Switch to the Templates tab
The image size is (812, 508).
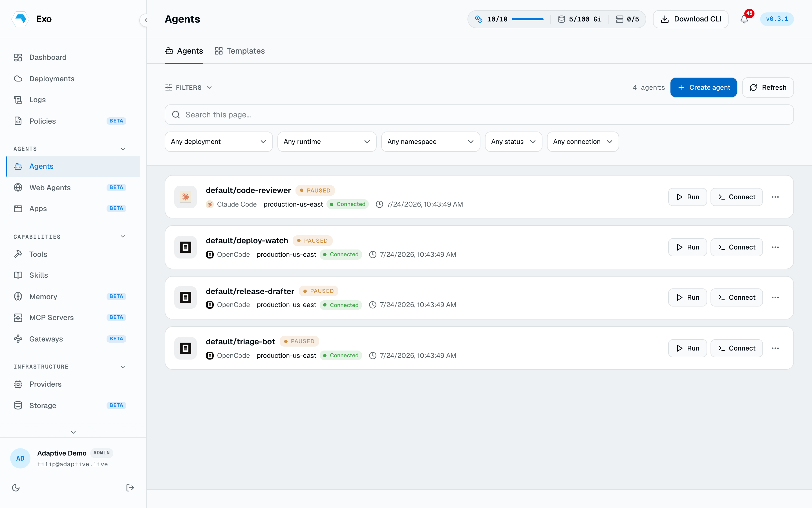tap(240, 51)
